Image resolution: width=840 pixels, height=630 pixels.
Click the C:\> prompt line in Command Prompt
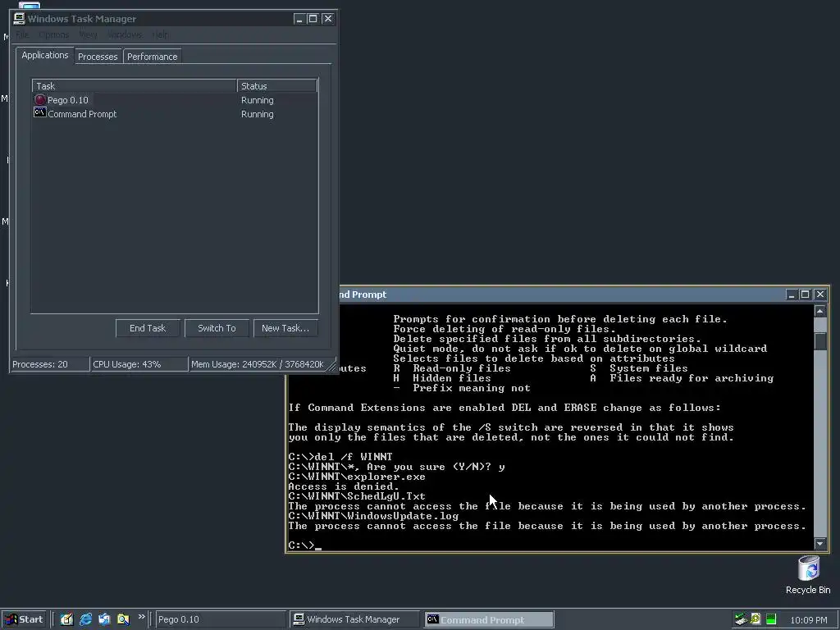(305, 546)
